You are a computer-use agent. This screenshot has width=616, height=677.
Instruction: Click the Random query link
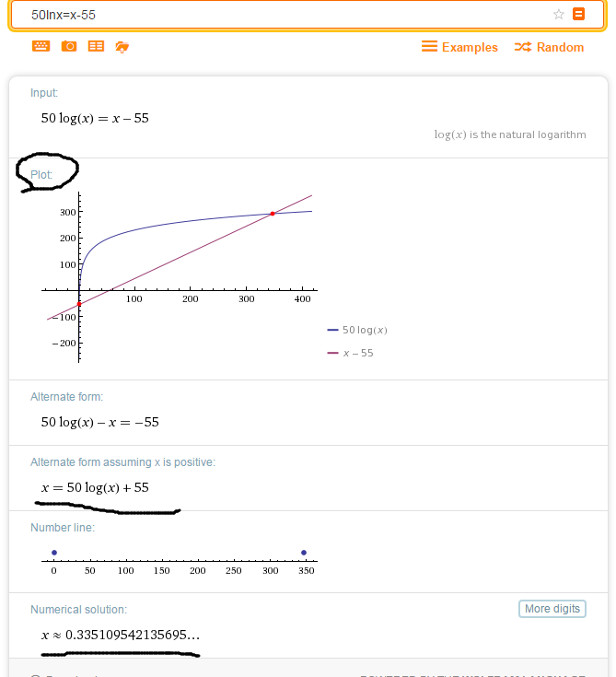pyautogui.click(x=550, y=47)
